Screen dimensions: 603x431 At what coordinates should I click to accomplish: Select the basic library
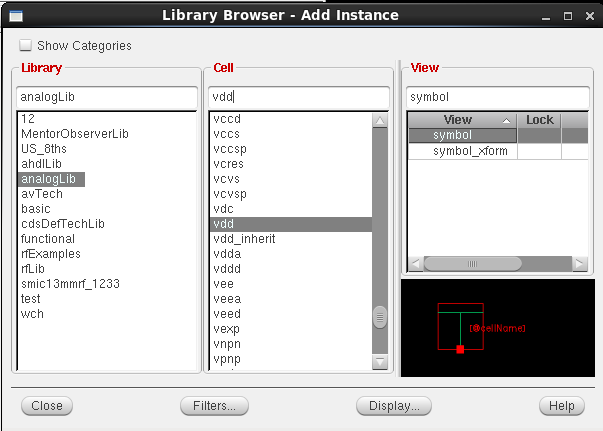point(36,209)
